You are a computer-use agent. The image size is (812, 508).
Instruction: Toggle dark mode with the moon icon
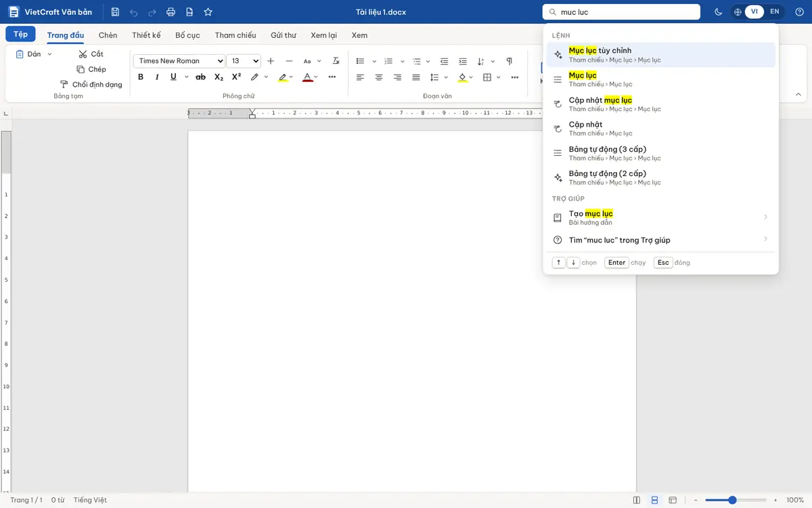(x=719, y=12)
